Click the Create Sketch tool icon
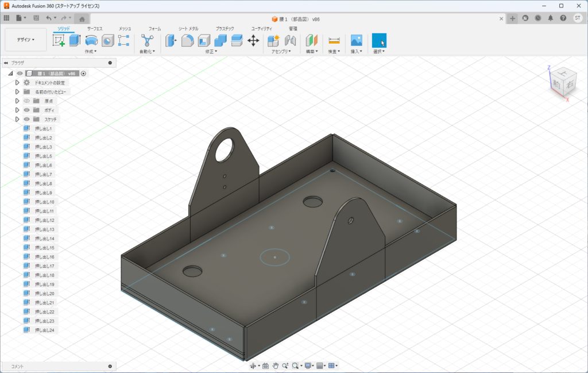The width and height of the screenshot is (588, 373). click(59, 41)
